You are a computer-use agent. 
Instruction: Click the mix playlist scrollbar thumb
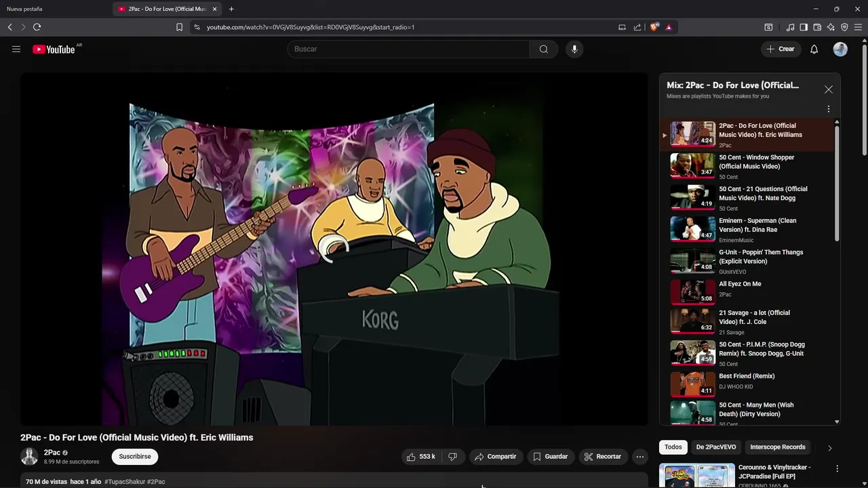point(837,183)
